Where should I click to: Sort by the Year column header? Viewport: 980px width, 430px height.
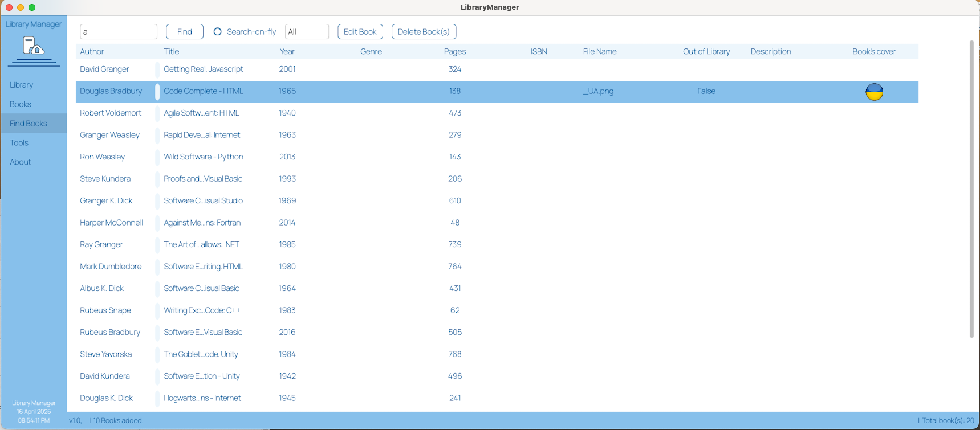click(x=287, y=52)
